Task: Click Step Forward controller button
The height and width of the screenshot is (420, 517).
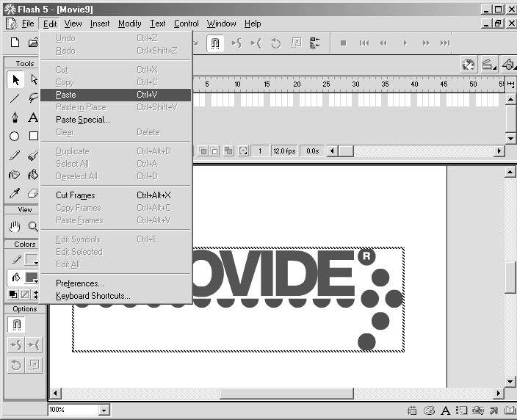Action: 426,43
